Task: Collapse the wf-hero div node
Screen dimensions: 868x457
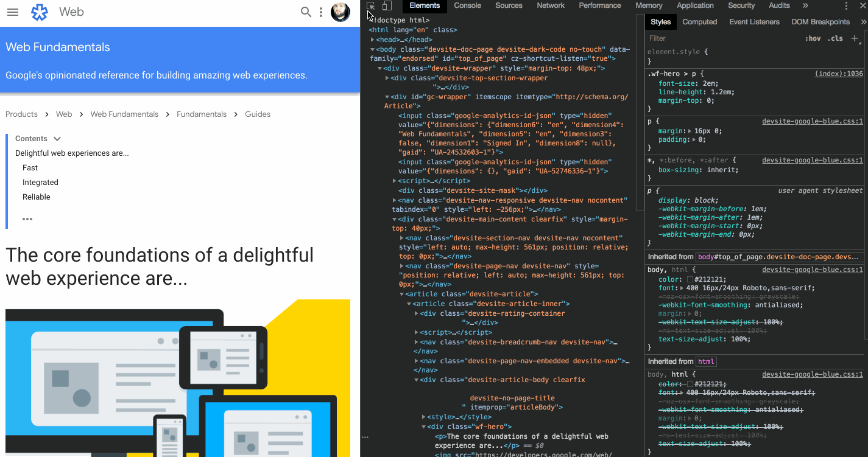Action: tap(424, 427)
